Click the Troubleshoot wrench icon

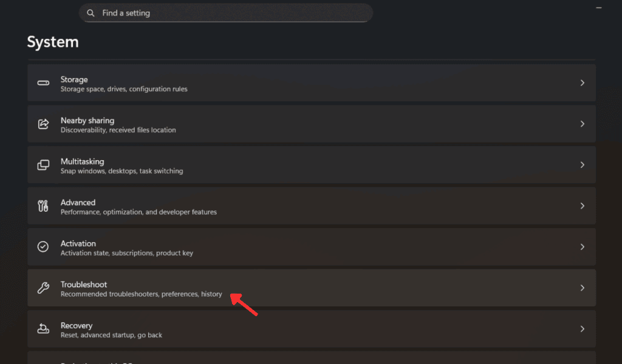tap(43, 288)
